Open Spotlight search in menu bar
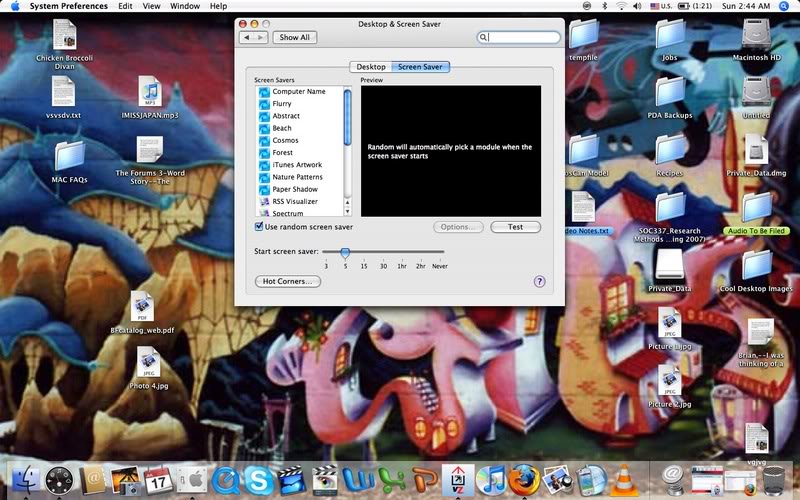The height and width of the screenshot is (500, 800). (784, 6)
